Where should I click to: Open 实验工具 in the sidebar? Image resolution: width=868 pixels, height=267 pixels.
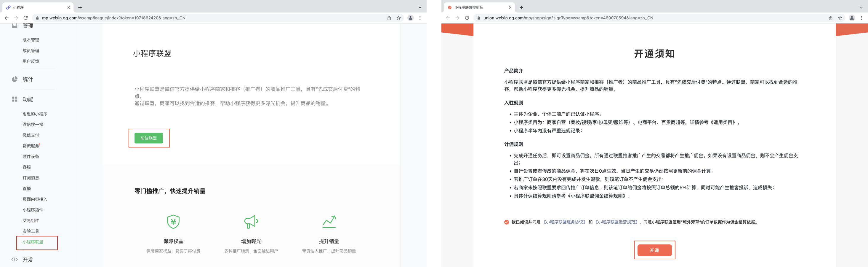(31, 231)
